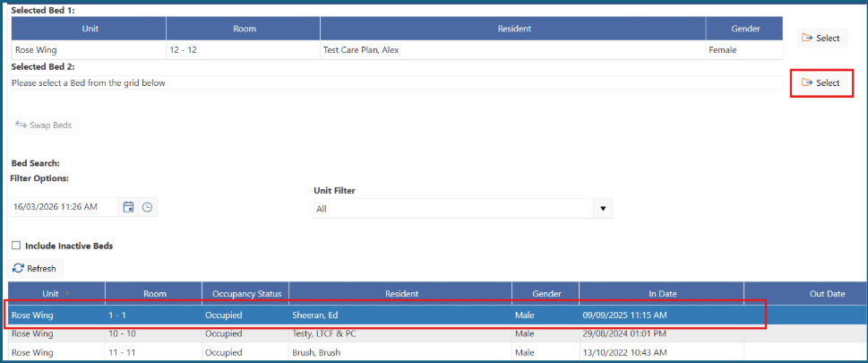Toggle Include Inactive Beds checkbox
The height and width of the screenshot is (363, 868).
tap(16, 246)
